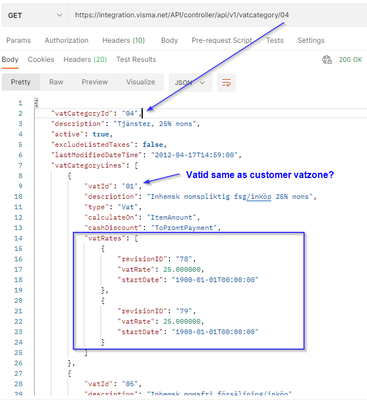Click the 200 OK status
Viewport: 367px width, 400px height.
tap(350, 60)
